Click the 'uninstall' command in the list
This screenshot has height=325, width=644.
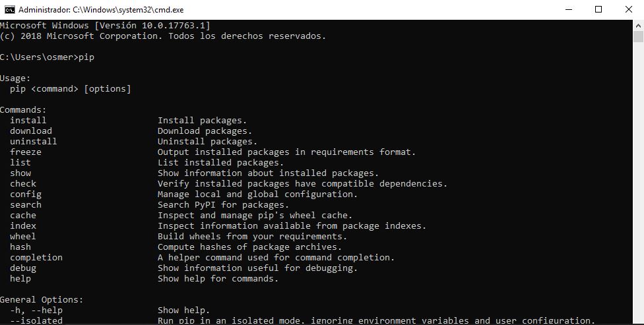[33, 141]
